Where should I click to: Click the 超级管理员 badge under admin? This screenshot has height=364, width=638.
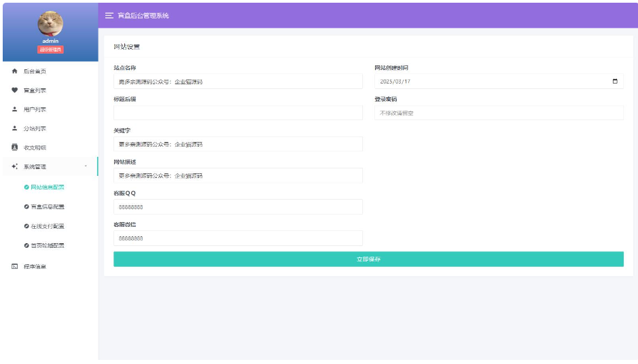click(x=50, y=50)
